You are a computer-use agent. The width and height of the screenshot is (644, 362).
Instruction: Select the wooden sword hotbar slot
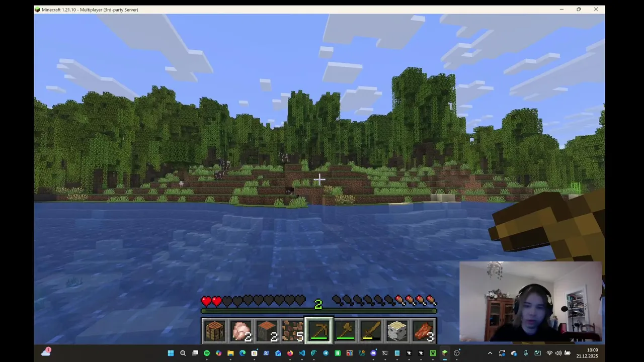pyautogui.click(x=371, y=331)
